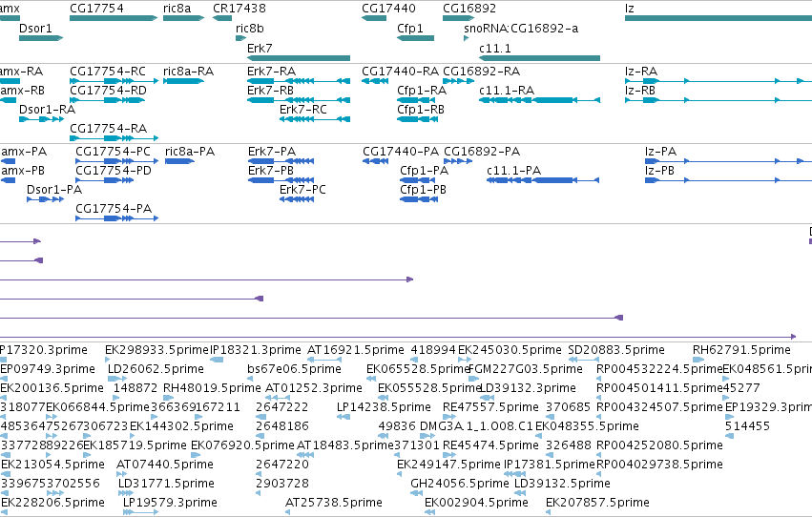Click the CG17440 gene label

pyautogui.click(x=388, y=9)
